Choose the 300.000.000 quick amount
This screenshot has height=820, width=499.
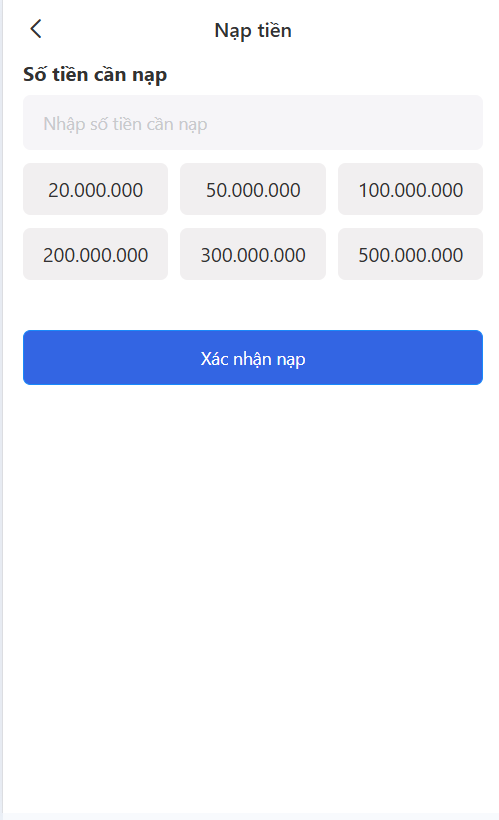253,254
